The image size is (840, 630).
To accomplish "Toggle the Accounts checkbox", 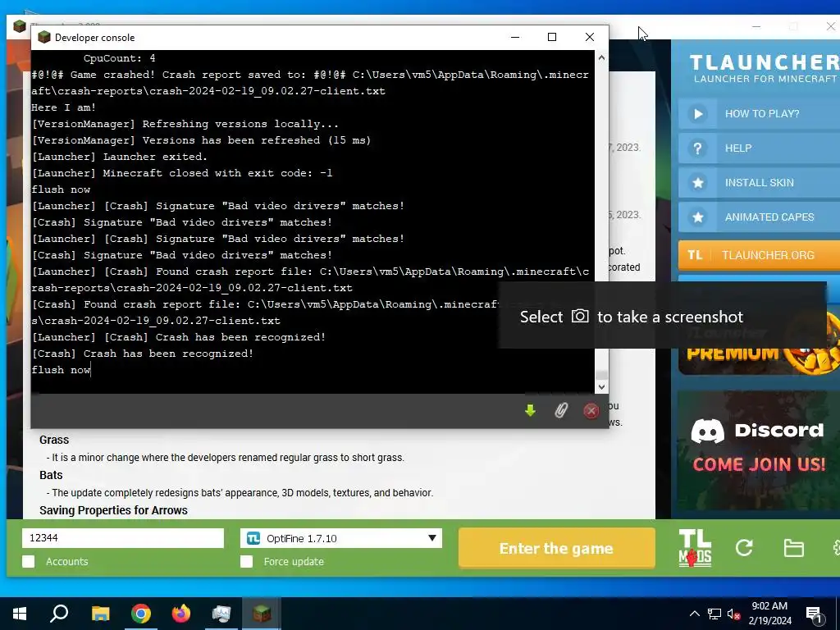I will click(x=29, y=561).
